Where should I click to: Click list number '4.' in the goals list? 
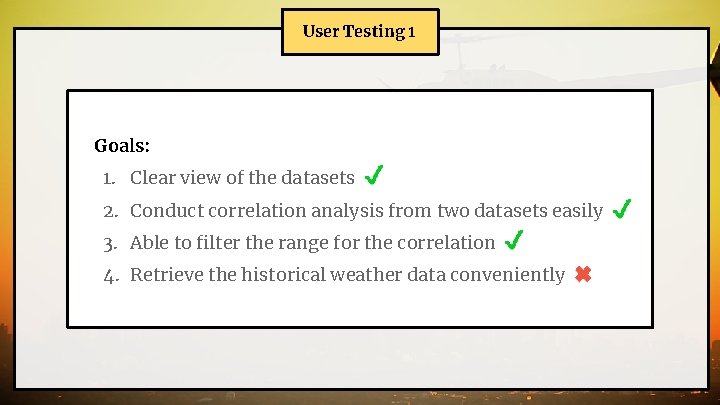pyautogui.click(x=111, y=276)
